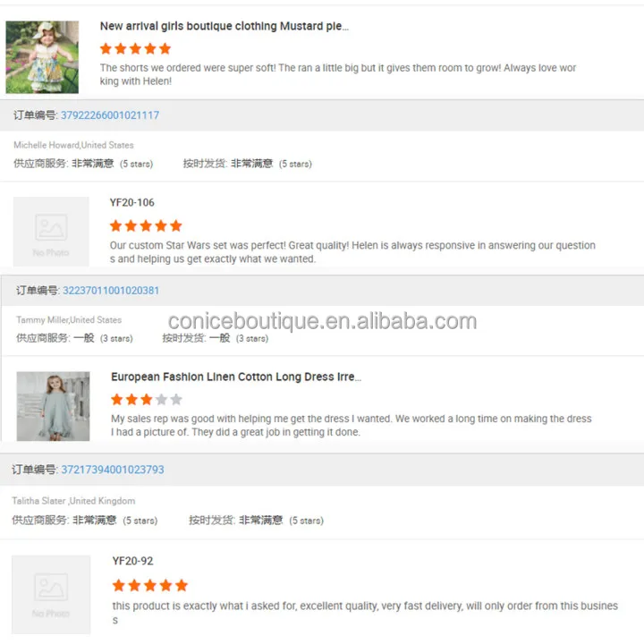The height and width of the screenshot is (644, 644).
Task: Open the European Fashion Linen Cotton Long Dress title
Action: (236, 377)
